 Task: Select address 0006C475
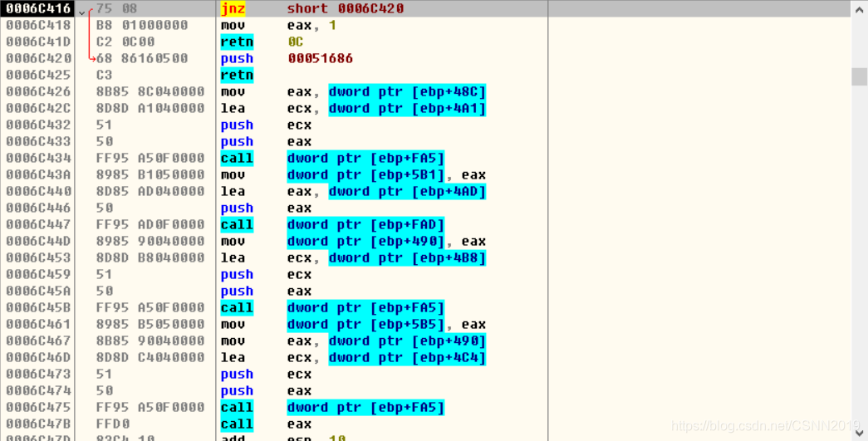(38, 407)
